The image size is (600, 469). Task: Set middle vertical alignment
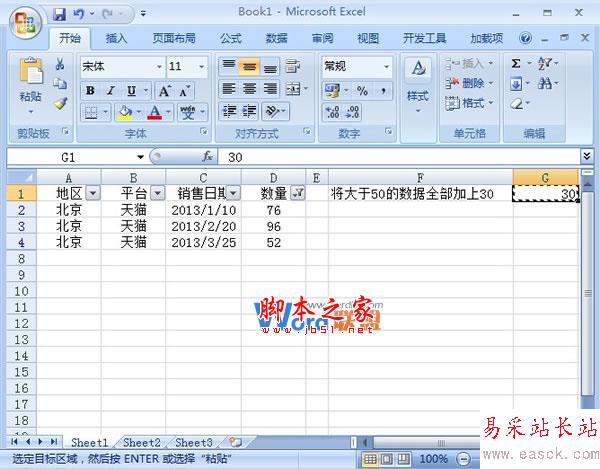tap(249, 66)
